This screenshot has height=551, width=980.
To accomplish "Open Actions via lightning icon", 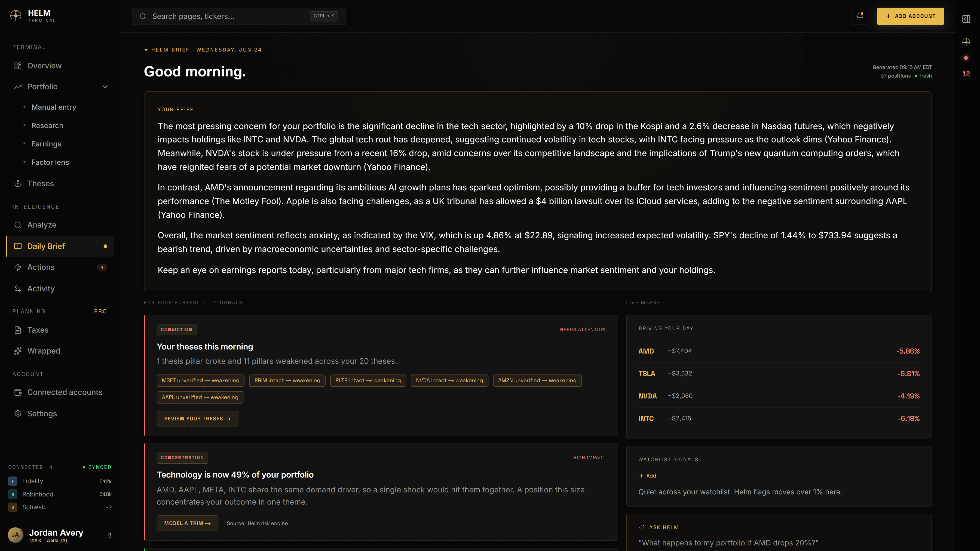I will point(18,267).
